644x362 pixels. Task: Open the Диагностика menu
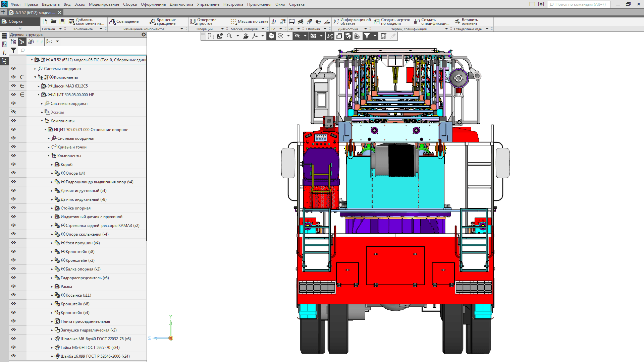(181, 4)
